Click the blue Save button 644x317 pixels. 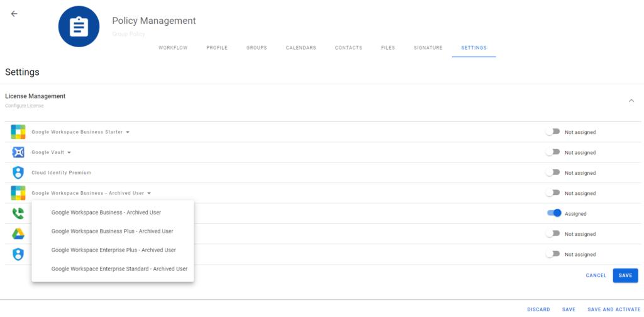point(625,275)
